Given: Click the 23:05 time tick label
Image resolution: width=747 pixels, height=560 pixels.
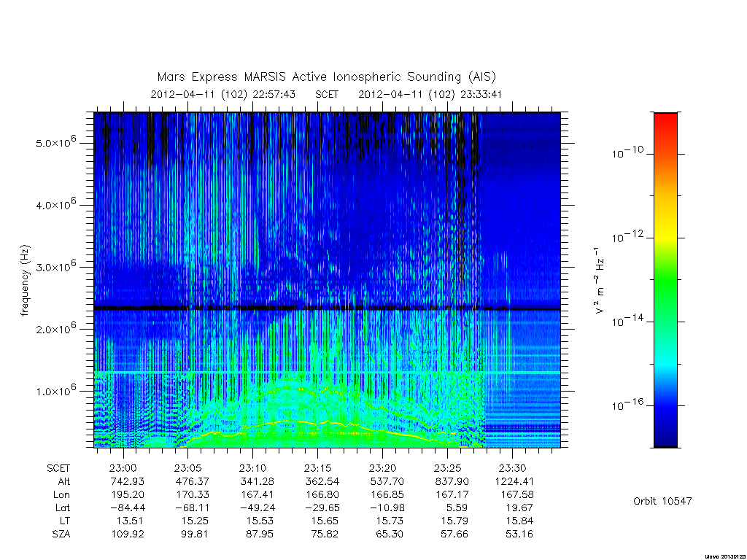Looking at the screenshot, I should tap(187, 468).
